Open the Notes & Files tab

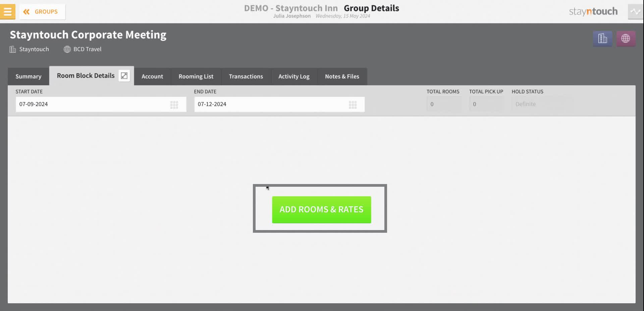(342, 76)
